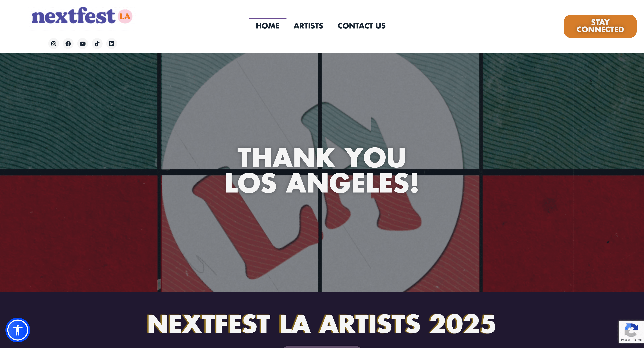Screen dimensions: 644x348
Task: Visit the TikTok icon link
Action: click(x=97, y=44)
